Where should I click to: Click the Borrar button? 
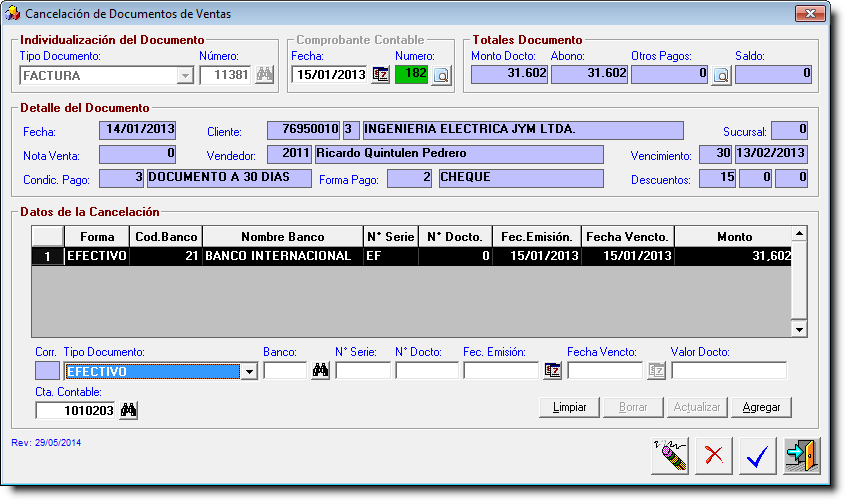click(x=633, y=407)
